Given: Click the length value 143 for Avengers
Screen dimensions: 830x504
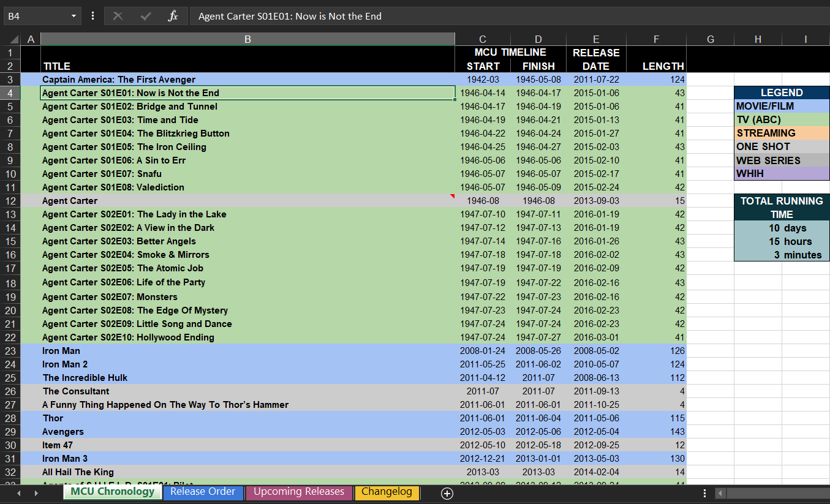Looking at the screenshot, I should pos(656,431).
